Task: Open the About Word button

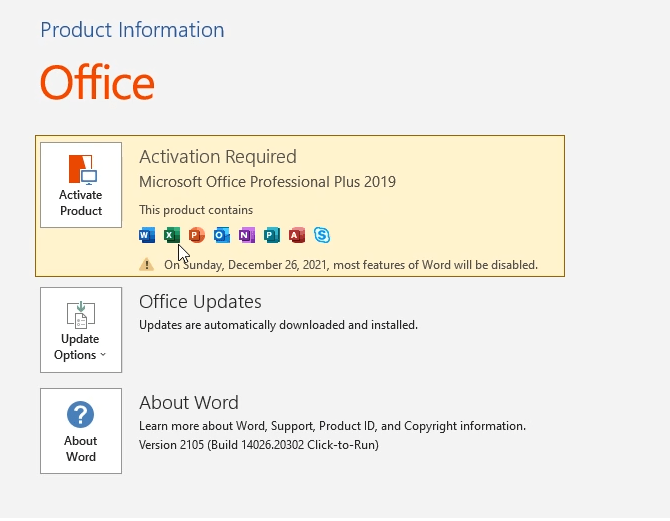Action: click(x=81, y=430)
